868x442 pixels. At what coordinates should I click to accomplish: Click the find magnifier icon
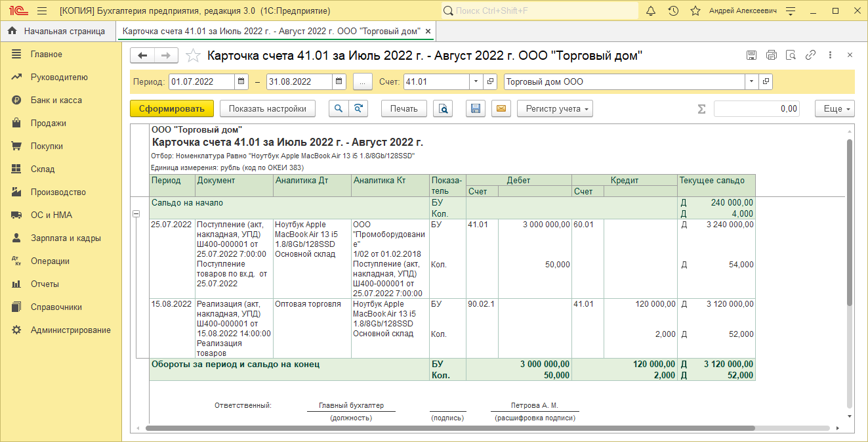[338, 108]
